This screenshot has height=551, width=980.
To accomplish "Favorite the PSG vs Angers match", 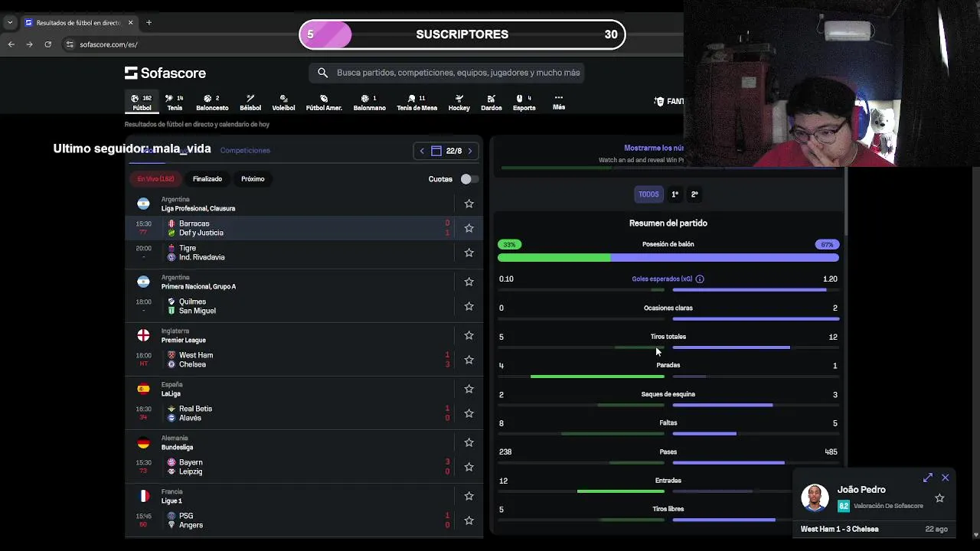I will click(469, 520).
